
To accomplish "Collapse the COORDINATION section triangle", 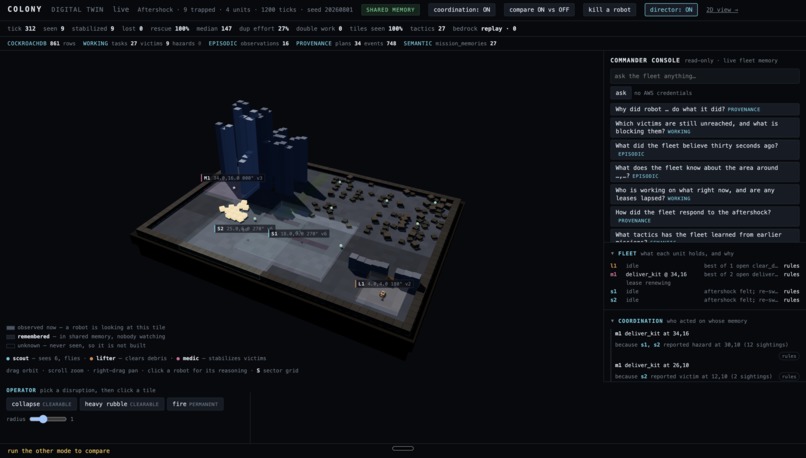I will [612, 321].
